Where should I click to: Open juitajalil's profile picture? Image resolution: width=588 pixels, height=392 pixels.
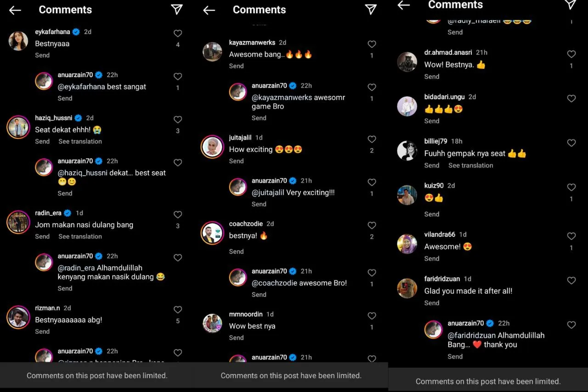[x=212, y=147]
